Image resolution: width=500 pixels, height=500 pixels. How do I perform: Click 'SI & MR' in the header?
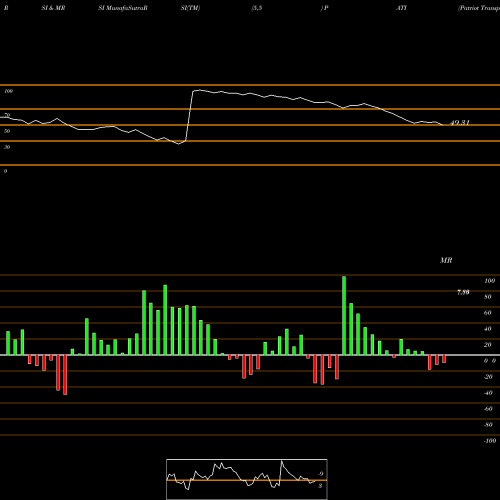point(53,8)
